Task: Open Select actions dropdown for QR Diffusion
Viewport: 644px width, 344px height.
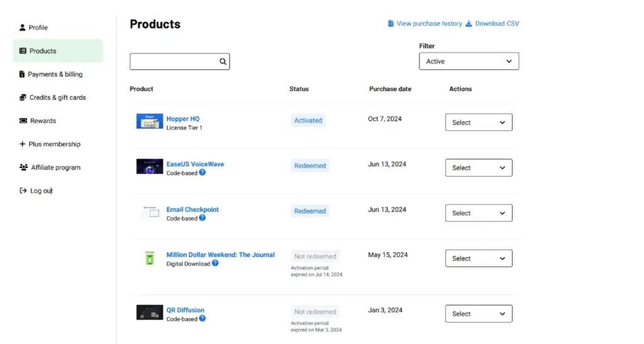Action: 479,314
